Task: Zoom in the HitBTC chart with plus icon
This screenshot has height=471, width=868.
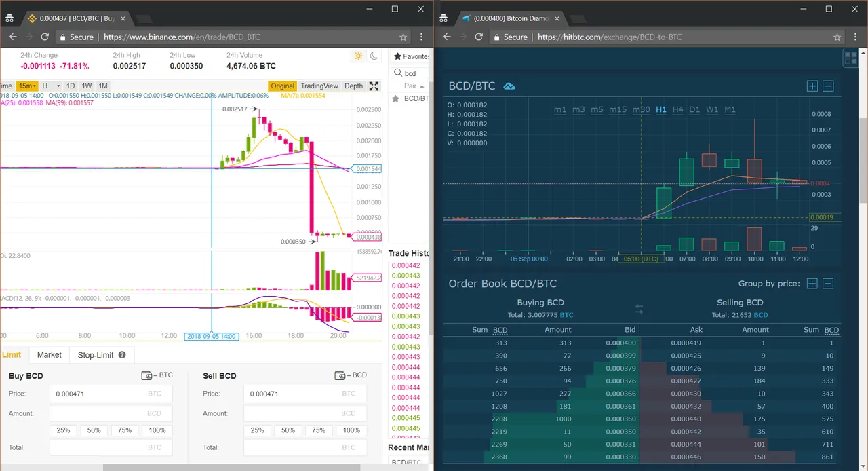Action: click(812, 86)
